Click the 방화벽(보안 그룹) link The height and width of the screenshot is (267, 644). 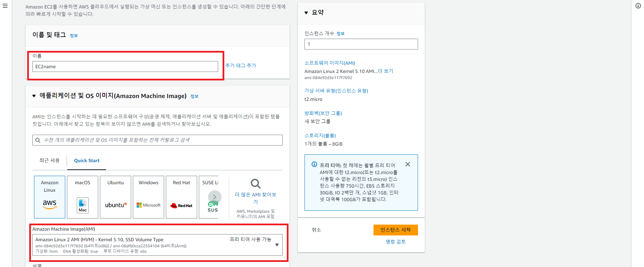click(323, 113)
